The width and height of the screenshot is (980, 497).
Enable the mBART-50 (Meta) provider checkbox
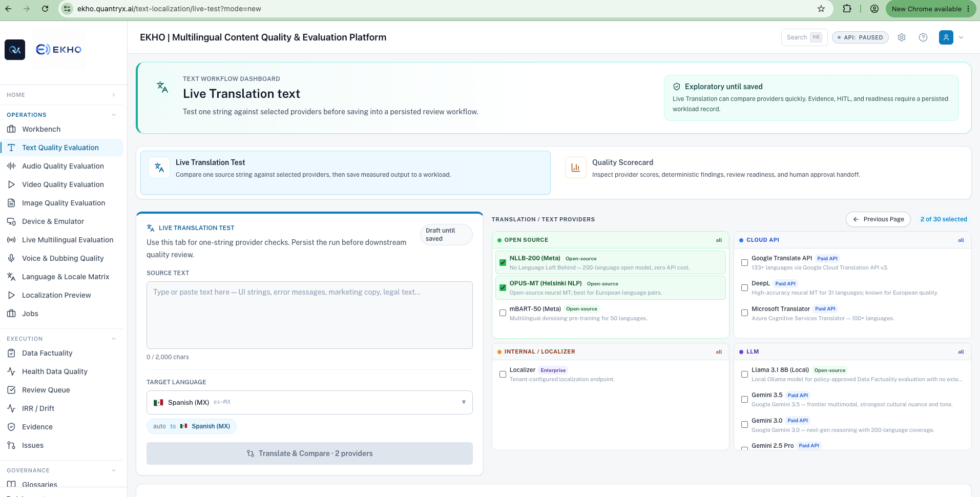click(x=503, y=313)
